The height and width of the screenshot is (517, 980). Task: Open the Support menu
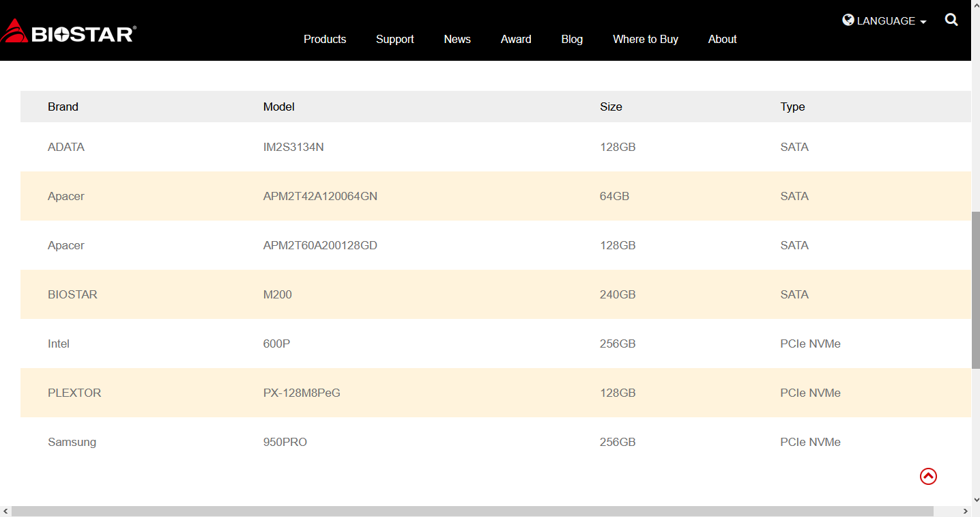[x=395, y=39]
